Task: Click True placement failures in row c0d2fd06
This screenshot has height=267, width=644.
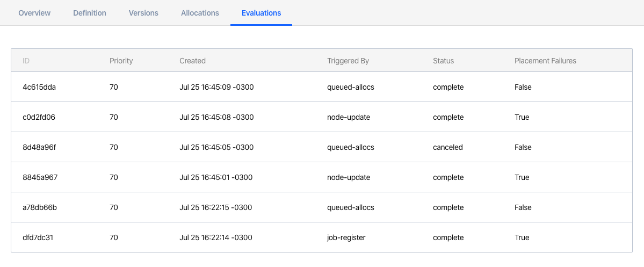Action: tap(522, 117)
